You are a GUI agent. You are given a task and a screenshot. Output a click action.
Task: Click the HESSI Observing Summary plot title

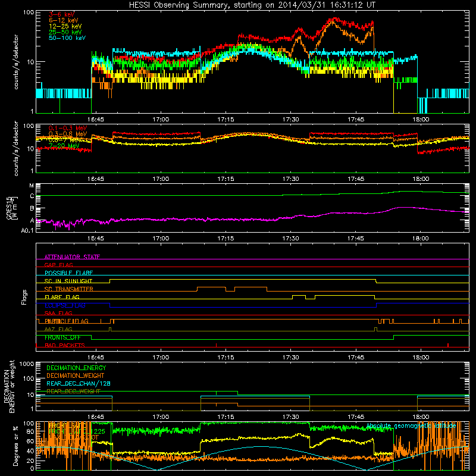(x=252, y=5)
